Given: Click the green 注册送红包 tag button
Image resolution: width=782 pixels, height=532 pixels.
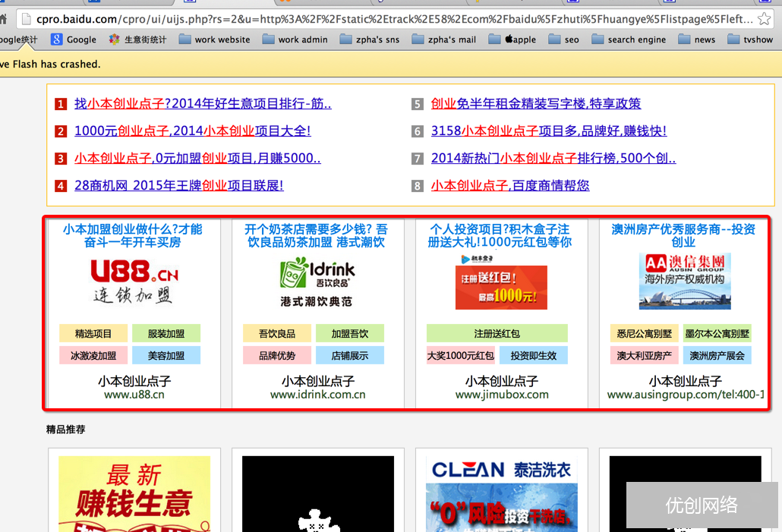Looking at the screenshot, I should point(497,334).
